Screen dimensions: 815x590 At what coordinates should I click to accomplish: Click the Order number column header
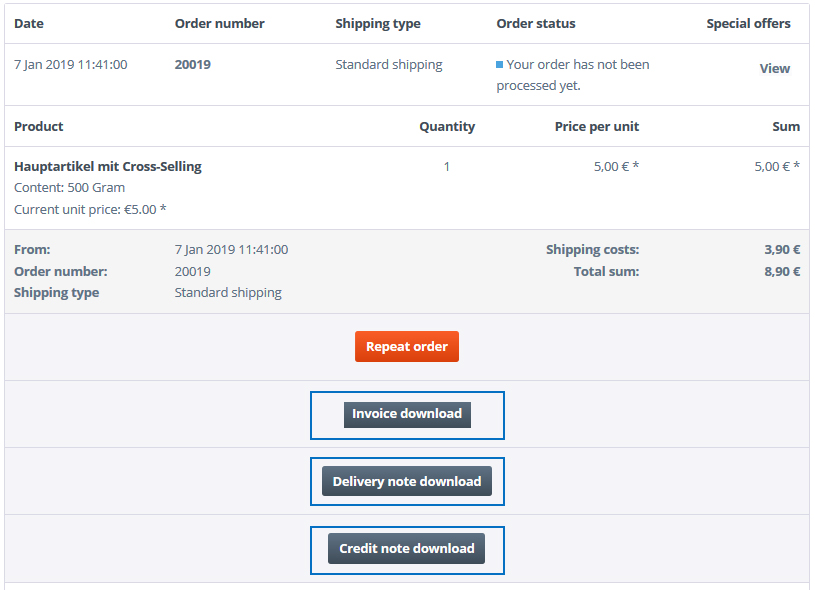click(219, 23)
